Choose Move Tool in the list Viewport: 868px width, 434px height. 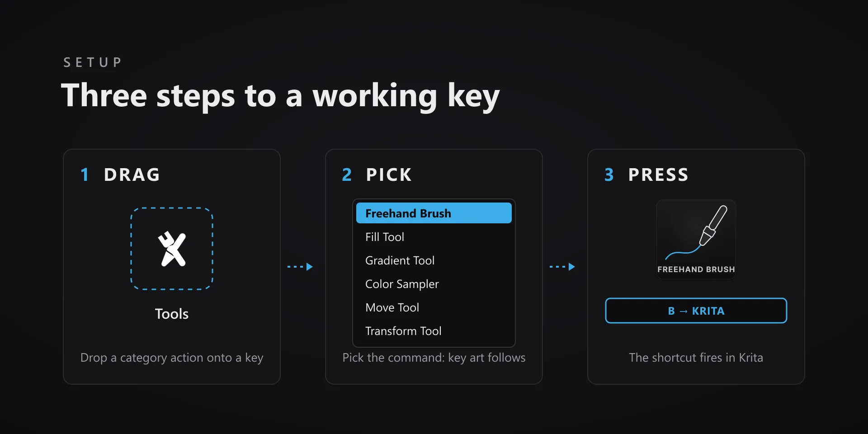pyautogui.click(x=434, y=307)
